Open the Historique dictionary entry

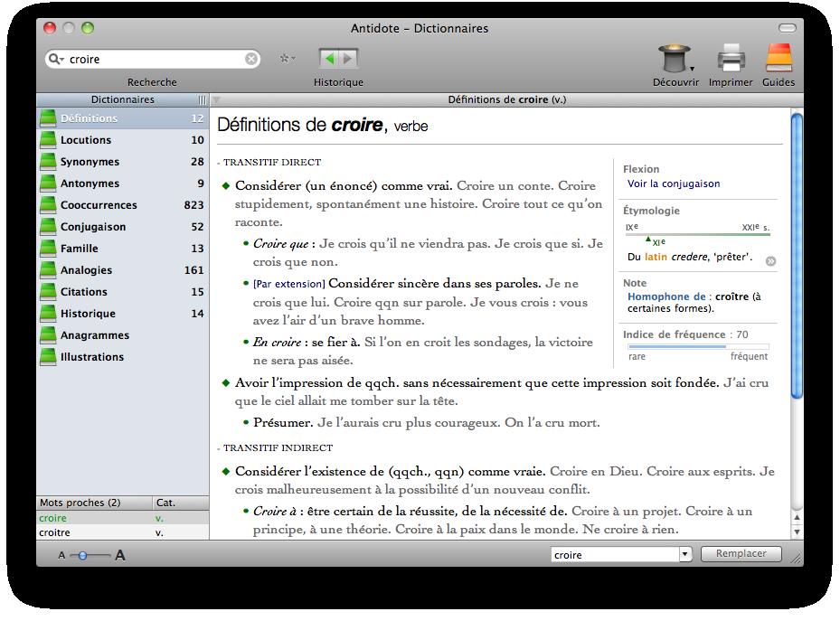pyautogui.click(x=123, y=313)
